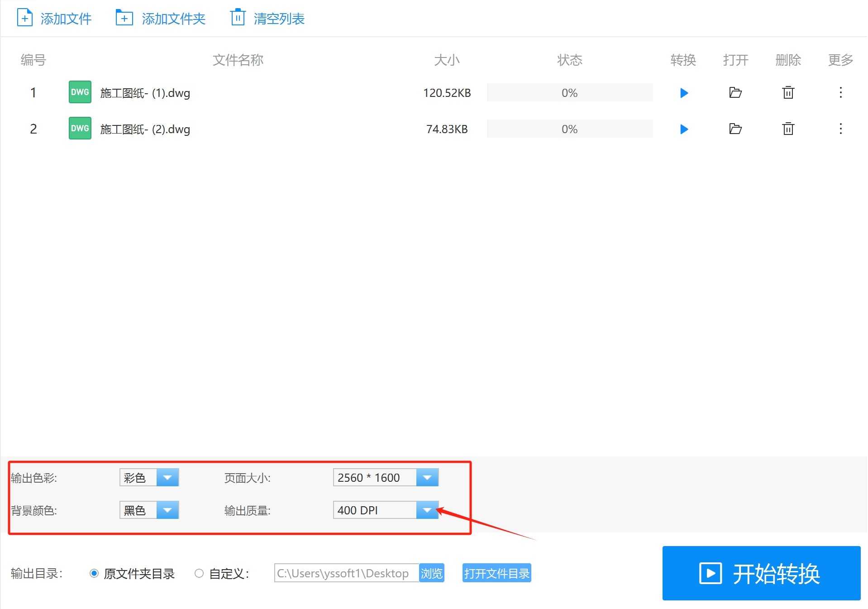Open folder icon for 施工图纸- (2).dwg
This screenshot has height=609, width=868.
point(735,129)
